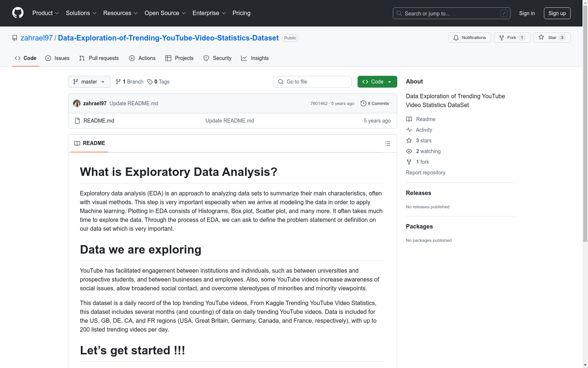
Task: Switch to the Code tab
Action: coord(26,58)
